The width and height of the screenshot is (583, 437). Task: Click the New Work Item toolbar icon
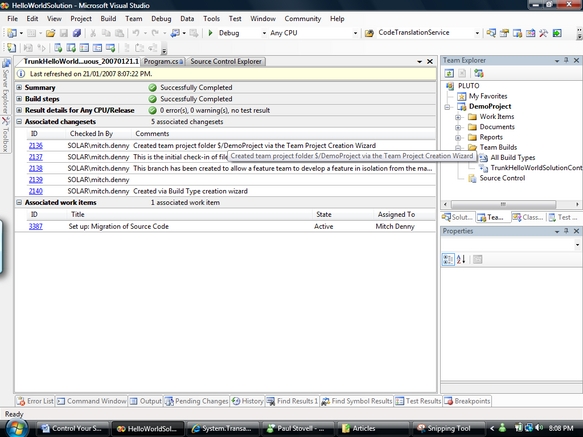[x=12, y=48]
